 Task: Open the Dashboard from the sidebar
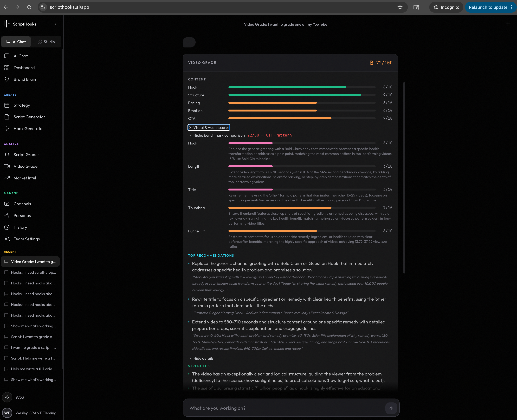pos(24,67)
